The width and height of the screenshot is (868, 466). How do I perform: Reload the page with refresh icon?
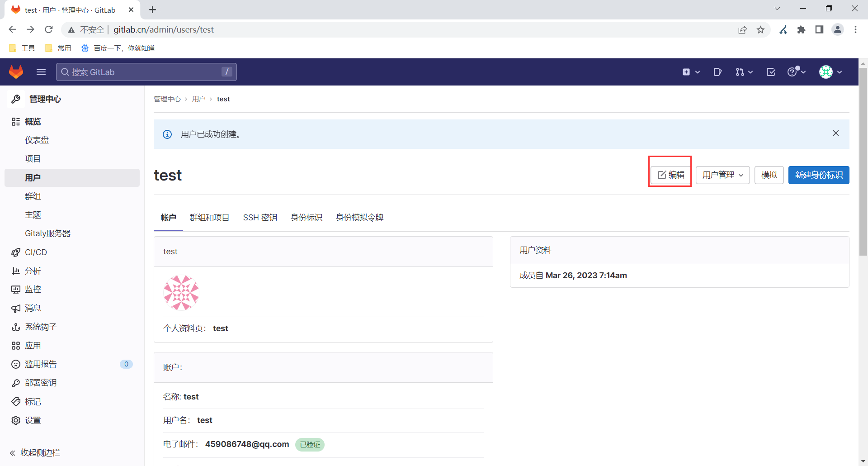49,29
